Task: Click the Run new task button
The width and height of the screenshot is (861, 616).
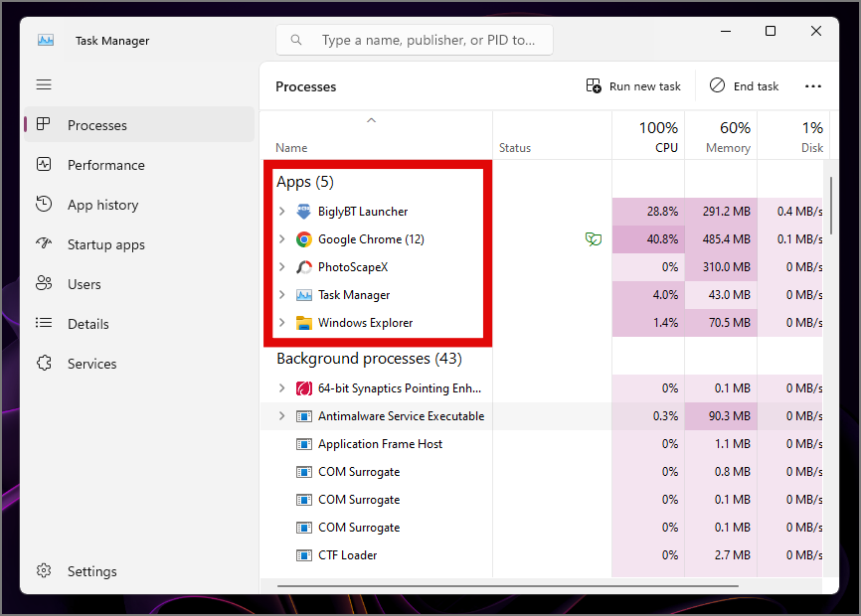Action: point(633,86)
